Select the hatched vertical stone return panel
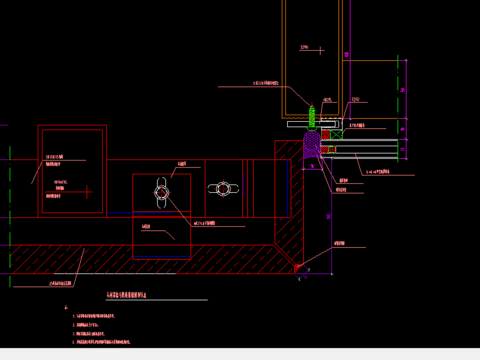 click(x=289, y=200)
